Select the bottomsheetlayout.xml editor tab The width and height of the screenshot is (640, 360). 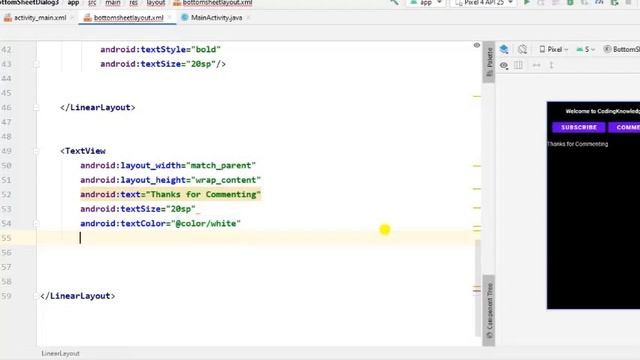point(129,18)
